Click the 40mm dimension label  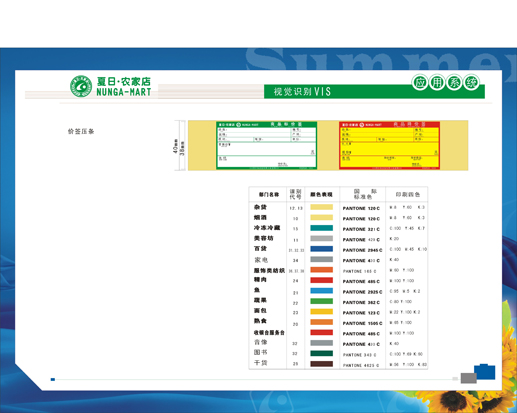(x=175, y=146)
